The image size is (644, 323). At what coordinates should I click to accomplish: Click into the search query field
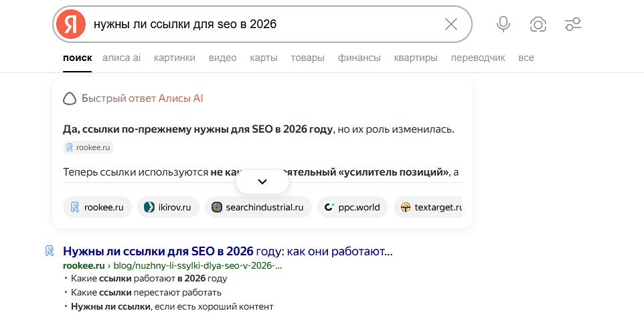261,24
